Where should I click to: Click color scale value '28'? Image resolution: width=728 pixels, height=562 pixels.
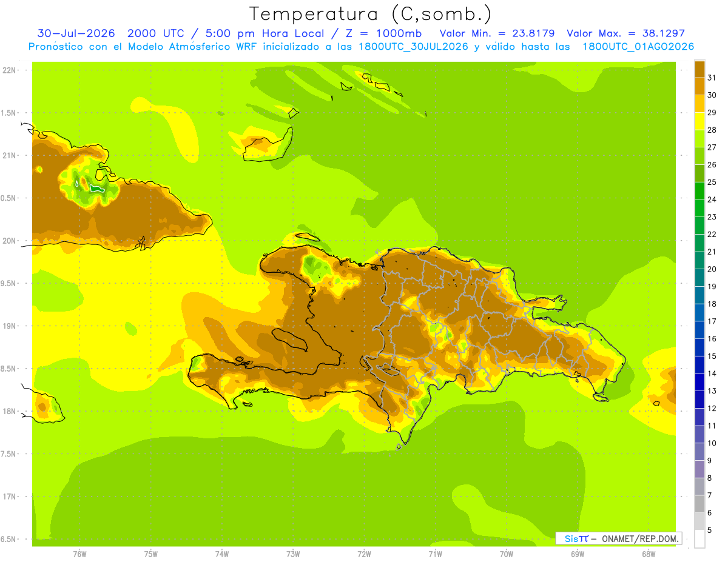(712, 130)
